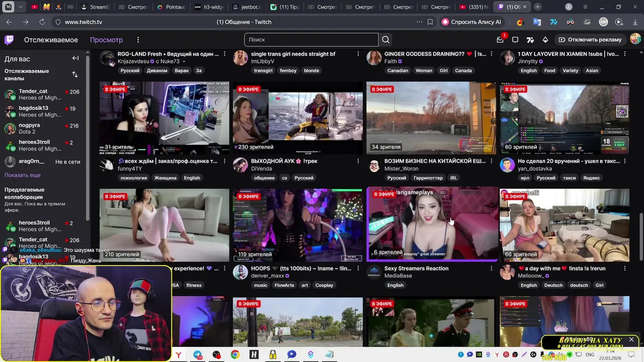Expand Knjazevdesu co-streamer Nuke73 dropdown
Screen dimensions: 644x362
click(184, 62)
